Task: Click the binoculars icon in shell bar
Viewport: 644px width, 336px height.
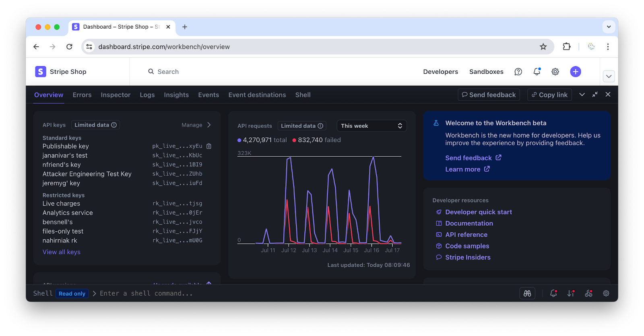Action: (x=527, y=294)
